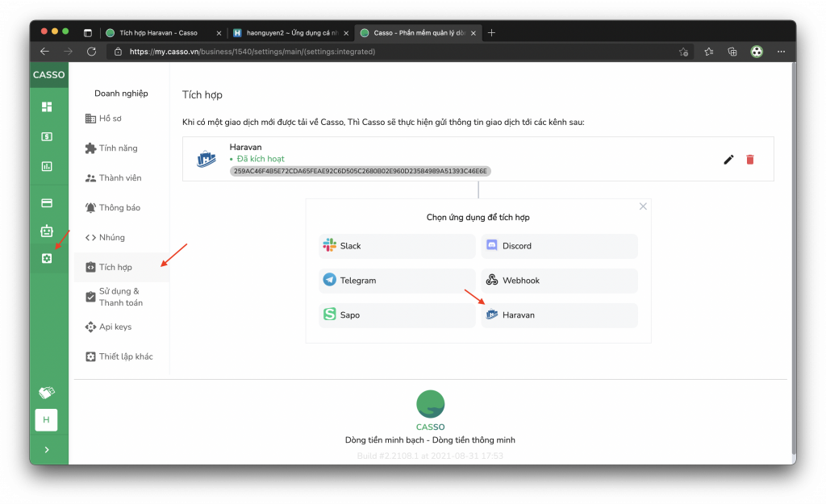The width and height of the screenshot is (826, 504).
Task: Choose Slack integration
Action: (397, 246)
